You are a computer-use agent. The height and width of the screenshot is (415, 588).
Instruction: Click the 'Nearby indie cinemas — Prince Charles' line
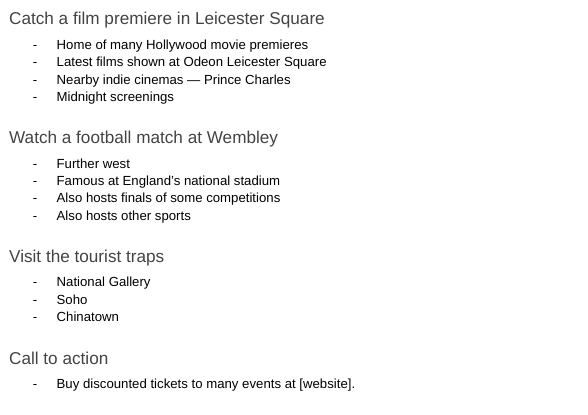173,80
